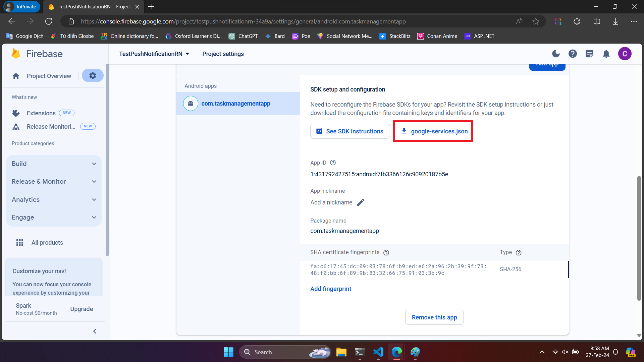This screenshot has height=362, width=644.
Task: Open the Google Dich bookmark
Action: pyautogui.click(x=25, y=36)
